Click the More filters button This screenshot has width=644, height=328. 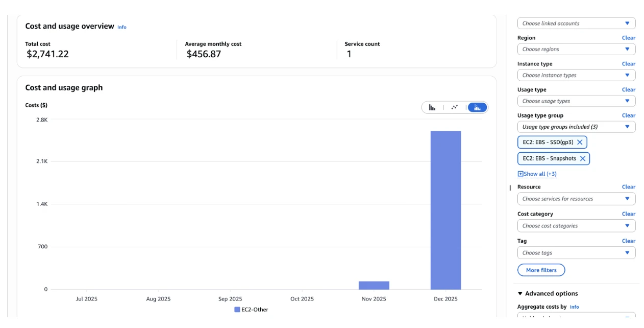coord(541,270)
